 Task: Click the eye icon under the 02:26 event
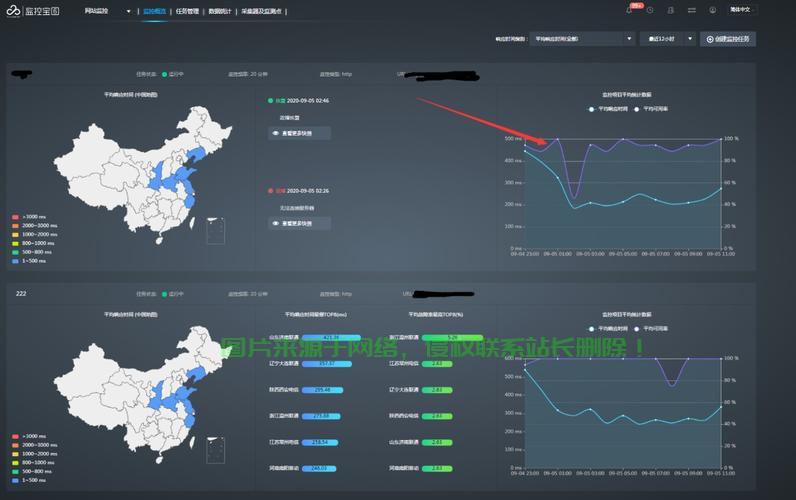click(275, 223)
